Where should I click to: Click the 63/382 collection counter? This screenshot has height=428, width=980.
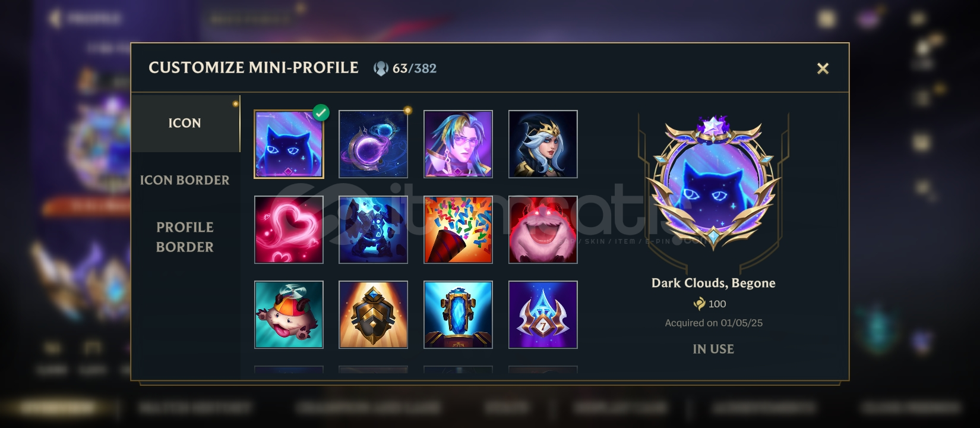pos(406,68)
